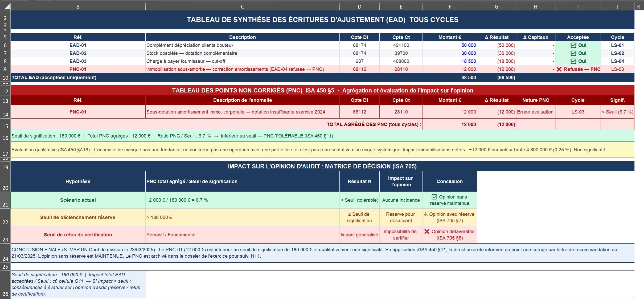
Task: Click the yellow Évaluation qualitative note
Action: pos(322,150)
